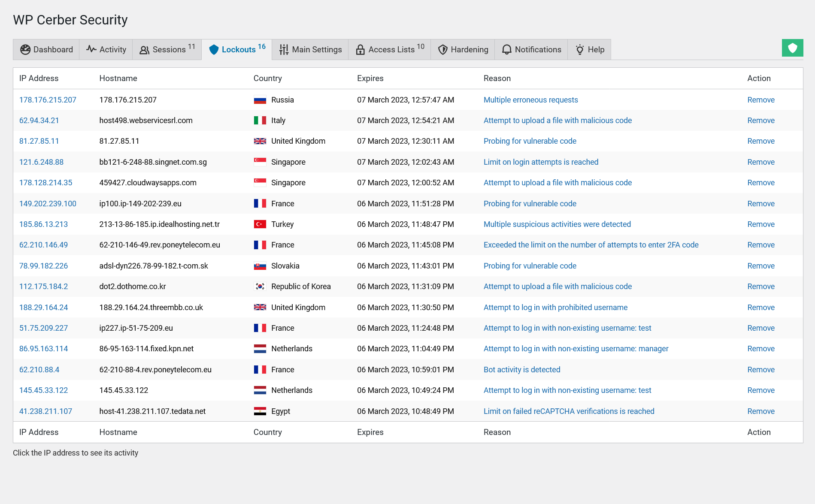Remove the Egypt IP 41.238.211.107 lockout

point(760,411)
